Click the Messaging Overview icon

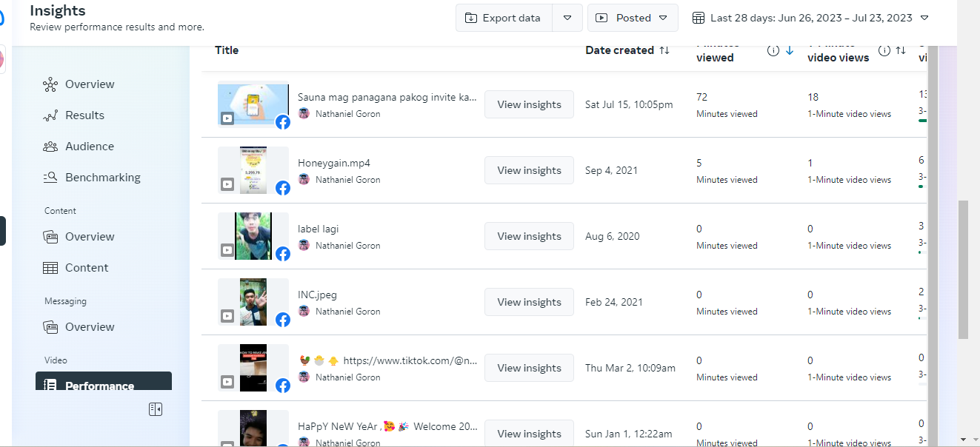50,327
